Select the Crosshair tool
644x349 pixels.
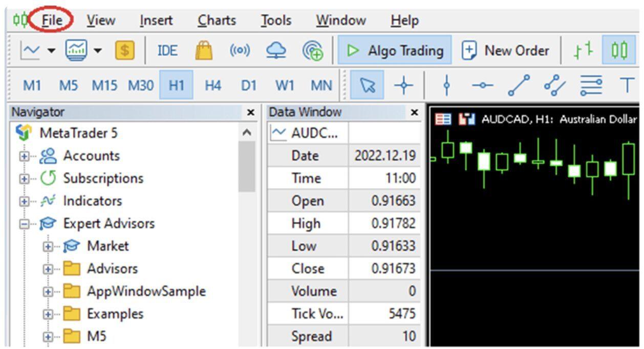404,85
